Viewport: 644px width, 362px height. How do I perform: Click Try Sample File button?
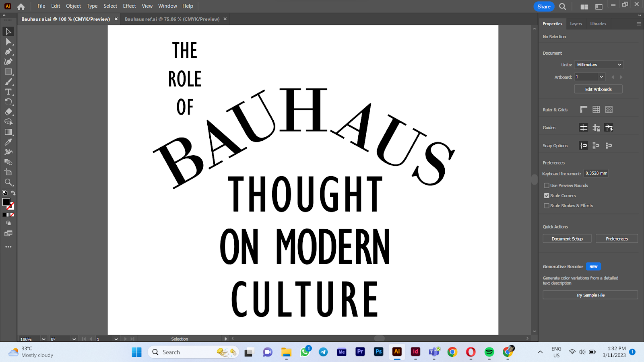point(590,295)
